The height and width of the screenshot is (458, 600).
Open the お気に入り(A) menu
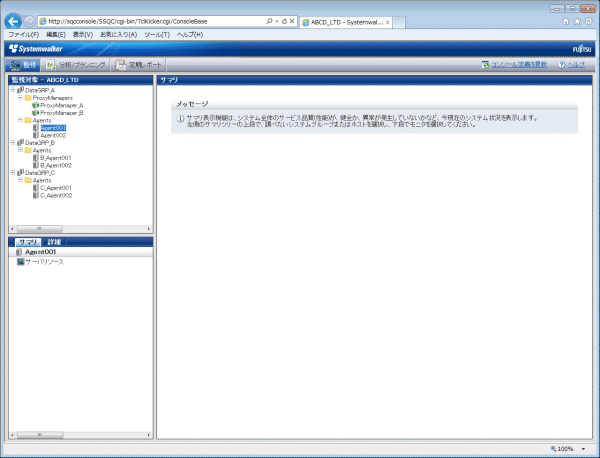pyautogui.click(x=119, y=34)
